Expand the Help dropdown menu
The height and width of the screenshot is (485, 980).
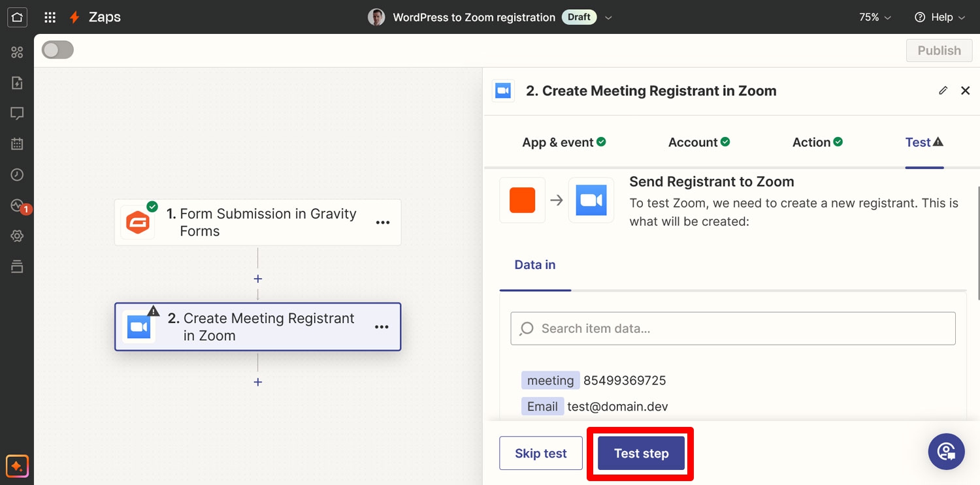click(939, 18)
